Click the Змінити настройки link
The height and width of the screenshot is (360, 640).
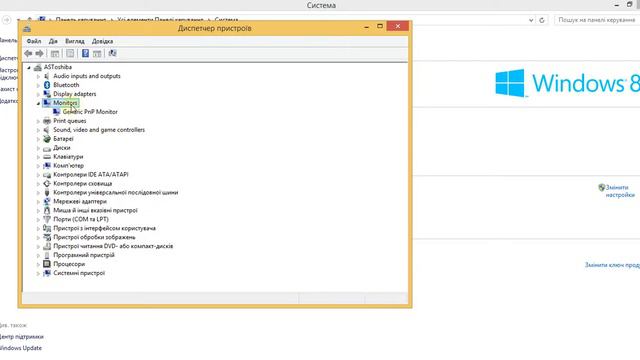pyautogui.click(x=620, y=191)
